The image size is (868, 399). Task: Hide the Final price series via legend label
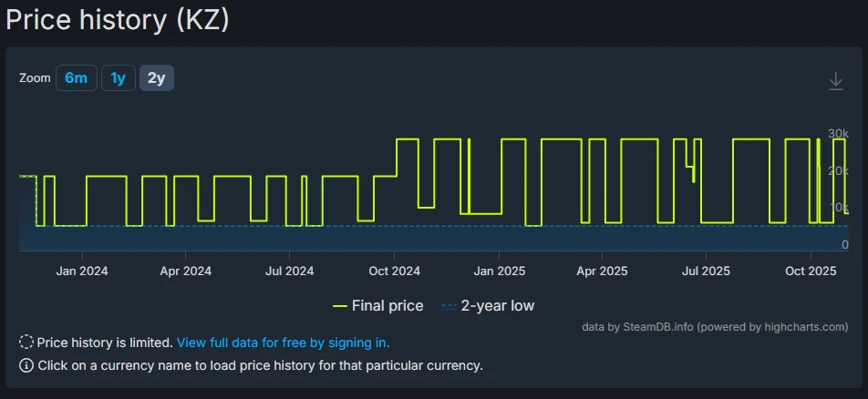(x=387, y=306)
